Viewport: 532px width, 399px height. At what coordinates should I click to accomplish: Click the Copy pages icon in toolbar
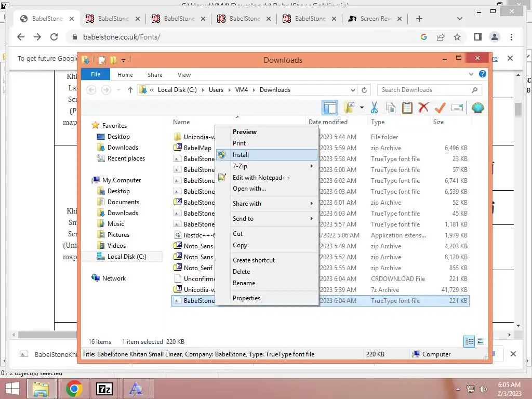tap(391, 108)
